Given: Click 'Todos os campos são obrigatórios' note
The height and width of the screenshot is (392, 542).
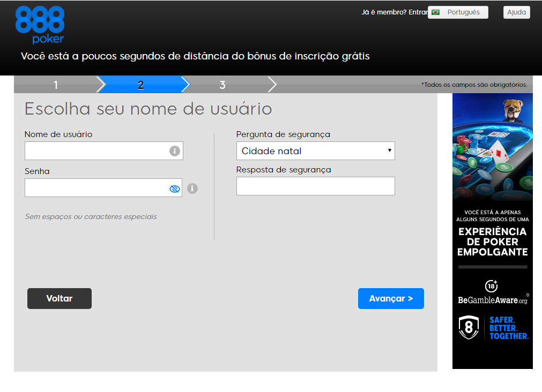Looking at the screenshot, I should tap(474, 85).
